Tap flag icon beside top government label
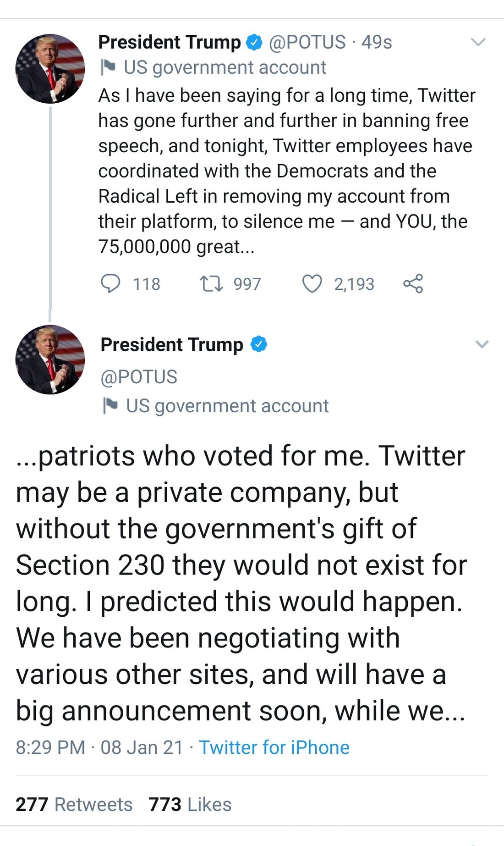 click(x=108, y=67)
